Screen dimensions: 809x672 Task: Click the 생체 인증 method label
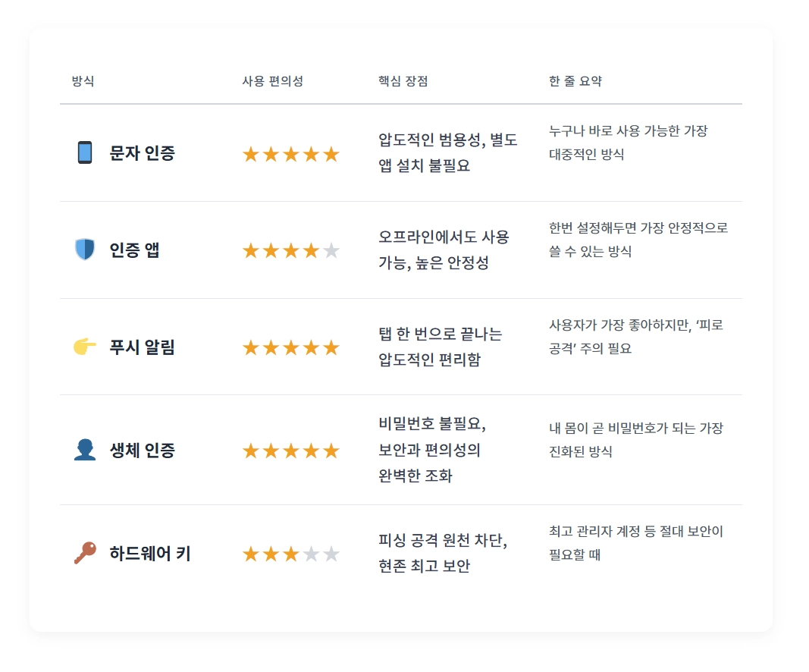(143, 450)
